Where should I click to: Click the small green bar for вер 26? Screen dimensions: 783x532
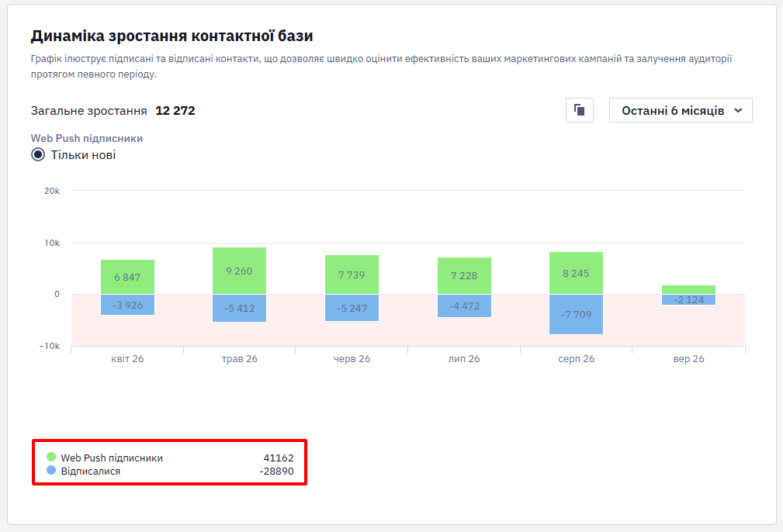[x=688, y=289]
